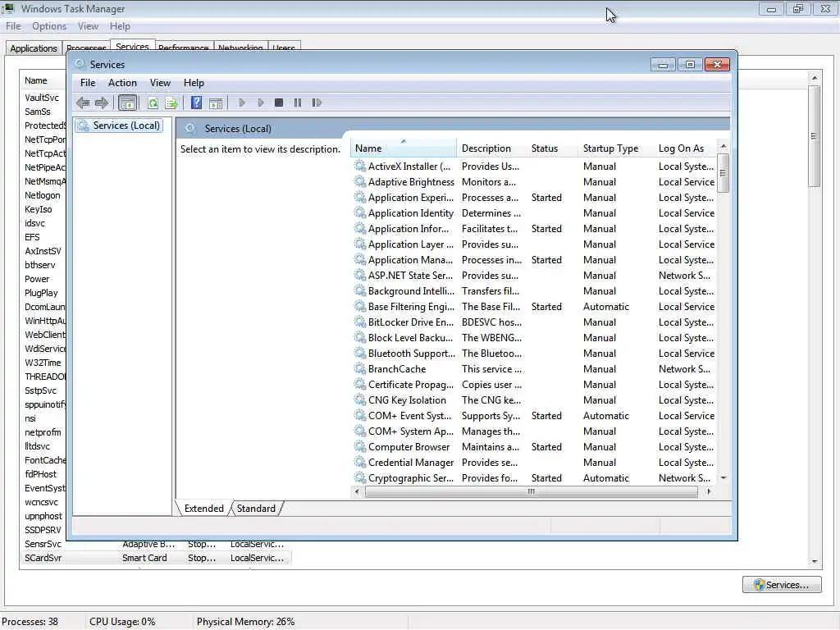Image resolution: width=840 pixels, height=630 pixels.
Task: Click the Adaptive Brightness service gear icon
Action: [x=360, y=181]
